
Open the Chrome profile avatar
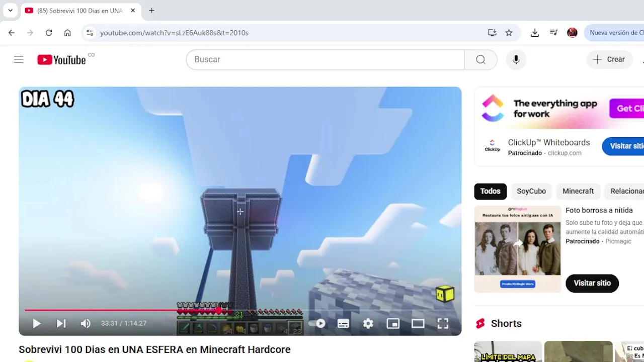click(572, 33)
